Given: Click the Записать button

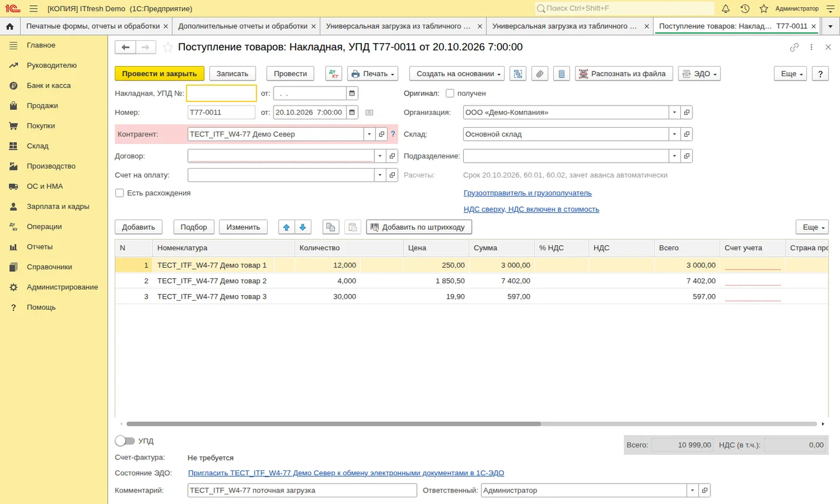Looking at the screenshot, I should point(232,73).
